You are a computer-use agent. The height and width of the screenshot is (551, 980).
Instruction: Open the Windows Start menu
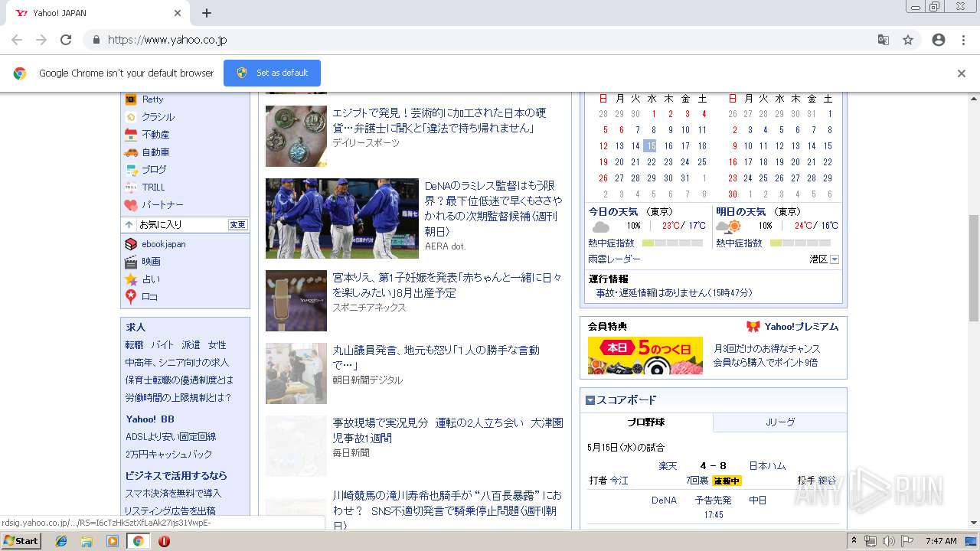tap(21, 541)
